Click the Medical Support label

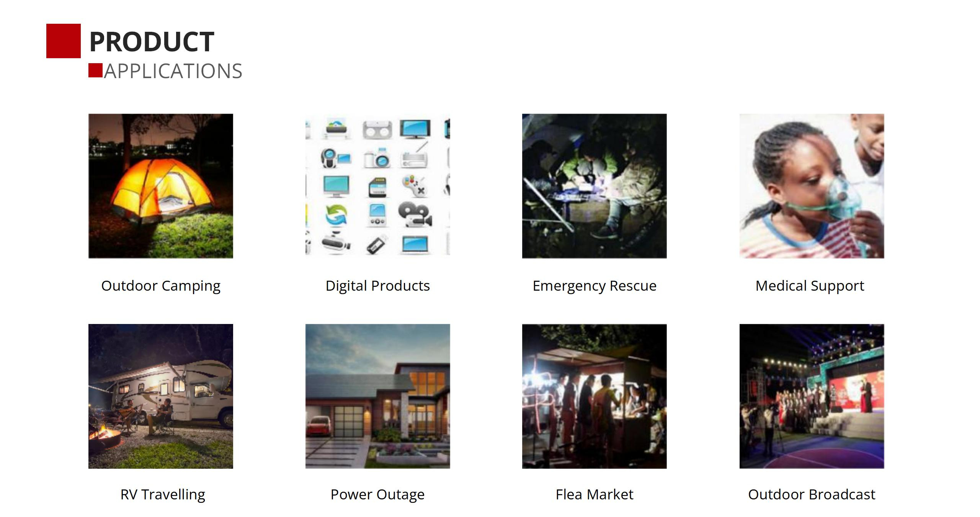pos(810,286)
